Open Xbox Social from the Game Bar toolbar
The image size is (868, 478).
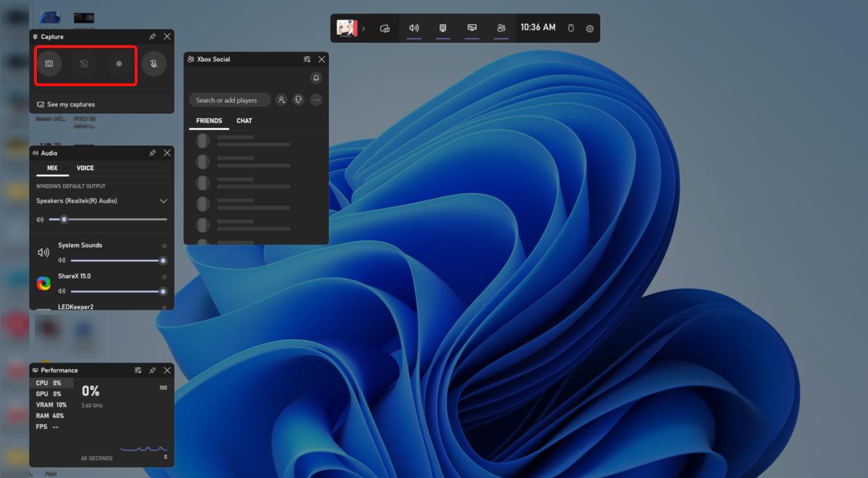[x=501, y=28]
